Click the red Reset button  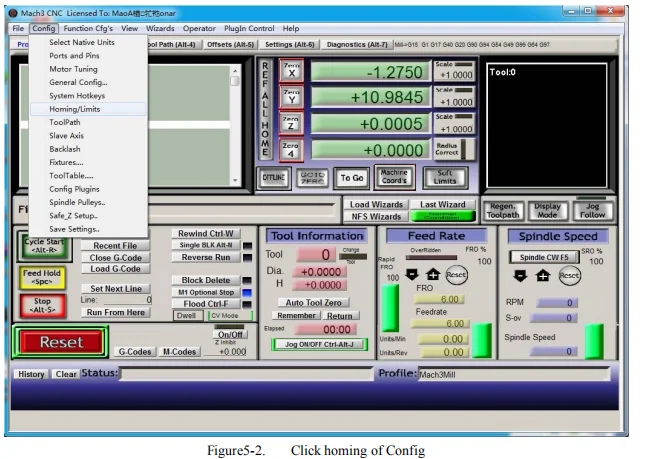(61, 342)
